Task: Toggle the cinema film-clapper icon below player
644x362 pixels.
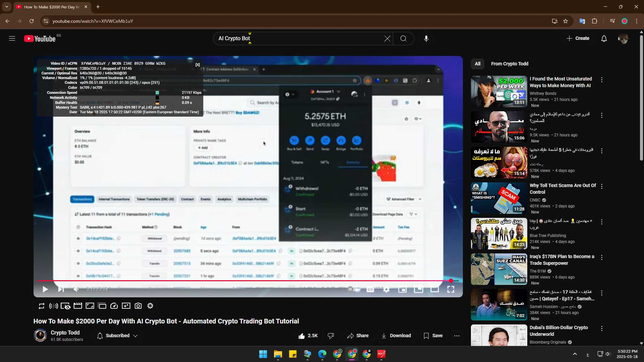Action: pos(78,306)
